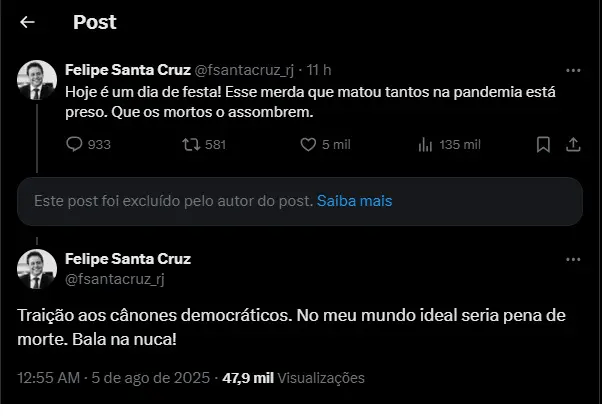The height and width of the screenshot is (418, 602).
Task: Click the "Saiba mais" link
Action: coord(354,201)
